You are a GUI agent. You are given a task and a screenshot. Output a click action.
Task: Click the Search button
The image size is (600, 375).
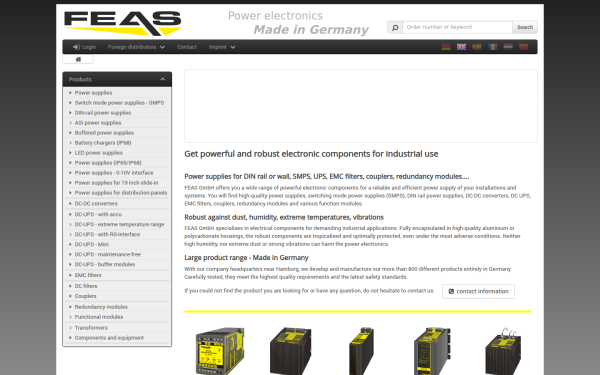525,27
